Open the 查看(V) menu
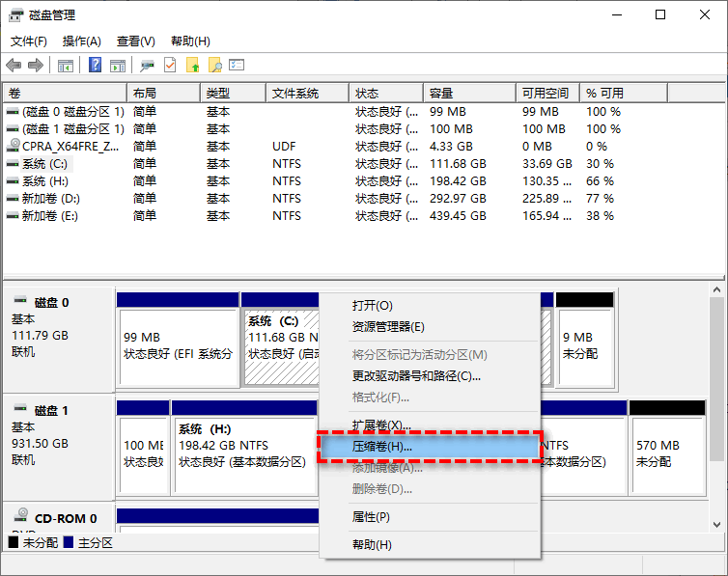728x576 pixels. (135, 41)
